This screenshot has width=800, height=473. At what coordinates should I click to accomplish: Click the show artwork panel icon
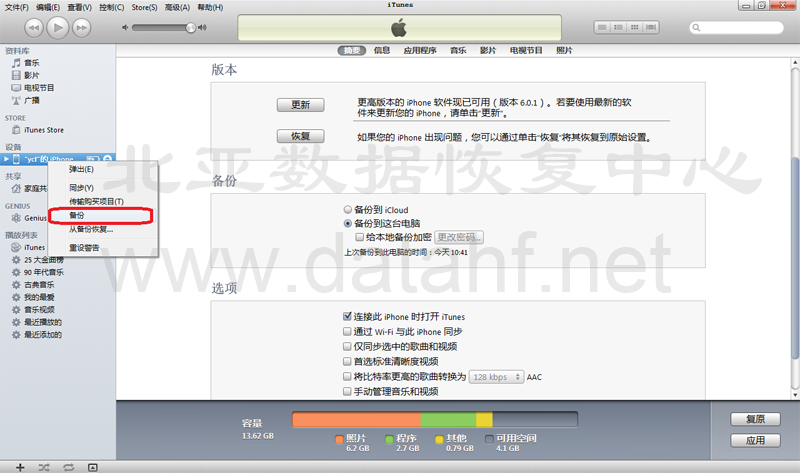tap(92, 467)
